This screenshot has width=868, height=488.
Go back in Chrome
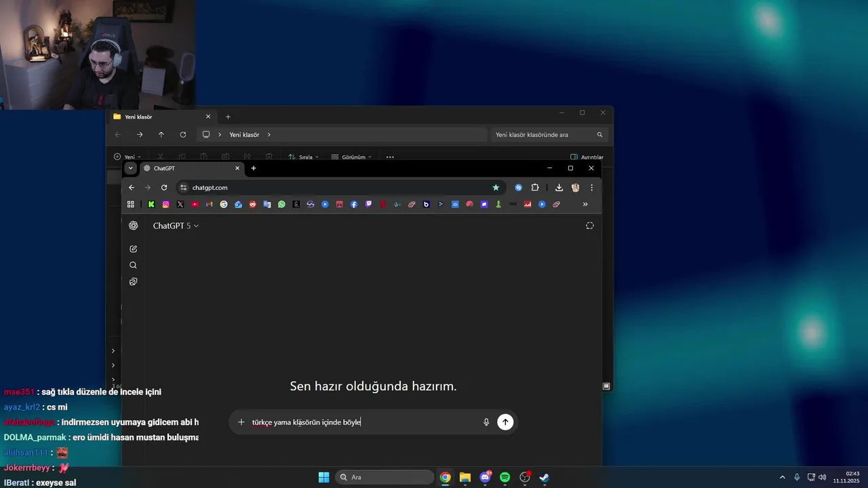pos(132,188)
